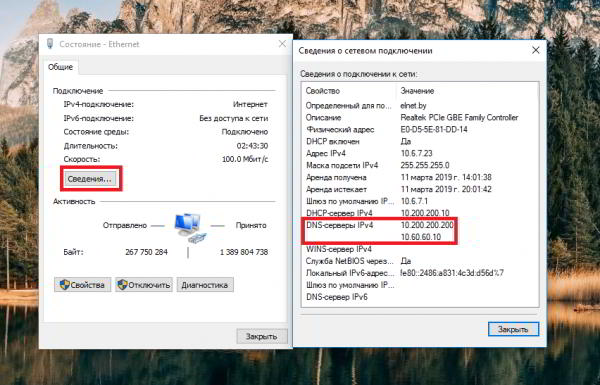
Task: Click sent bytes value 267 750 284
Action: click(x=147, y=252)
